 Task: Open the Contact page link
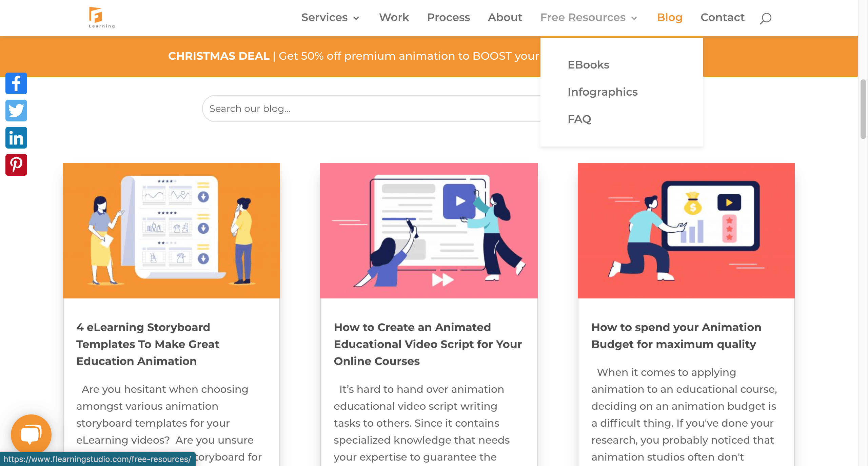point(722,18)
